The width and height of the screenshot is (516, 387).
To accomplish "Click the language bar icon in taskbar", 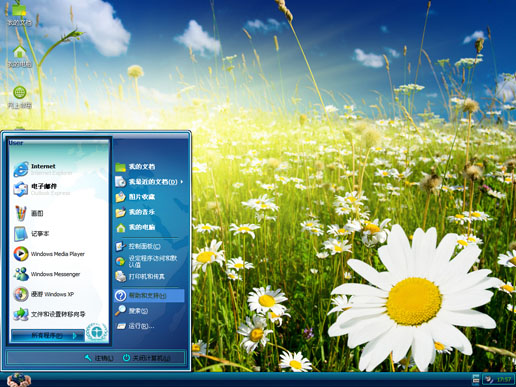I will click(476, 379).
